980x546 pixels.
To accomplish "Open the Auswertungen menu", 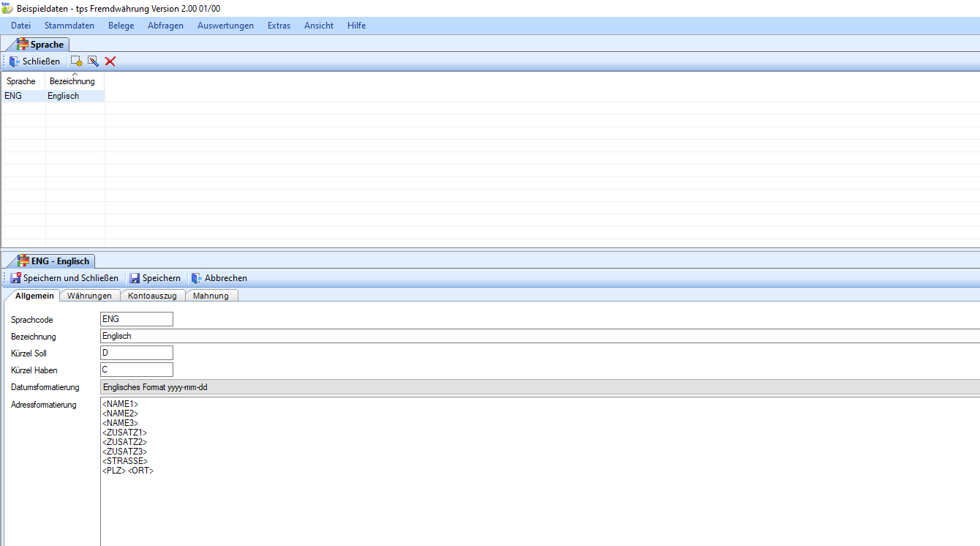I will [x=225, y=26].
